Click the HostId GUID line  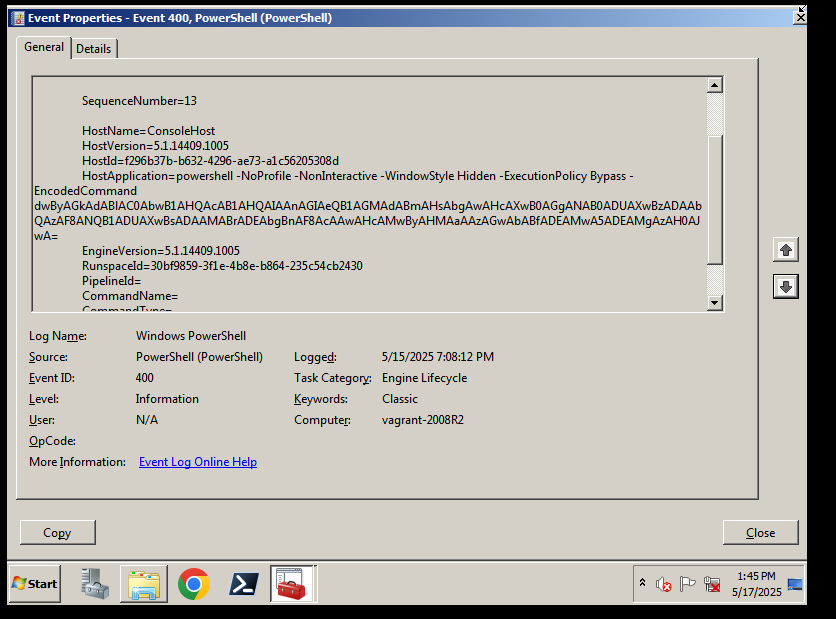tap(210, 160)
